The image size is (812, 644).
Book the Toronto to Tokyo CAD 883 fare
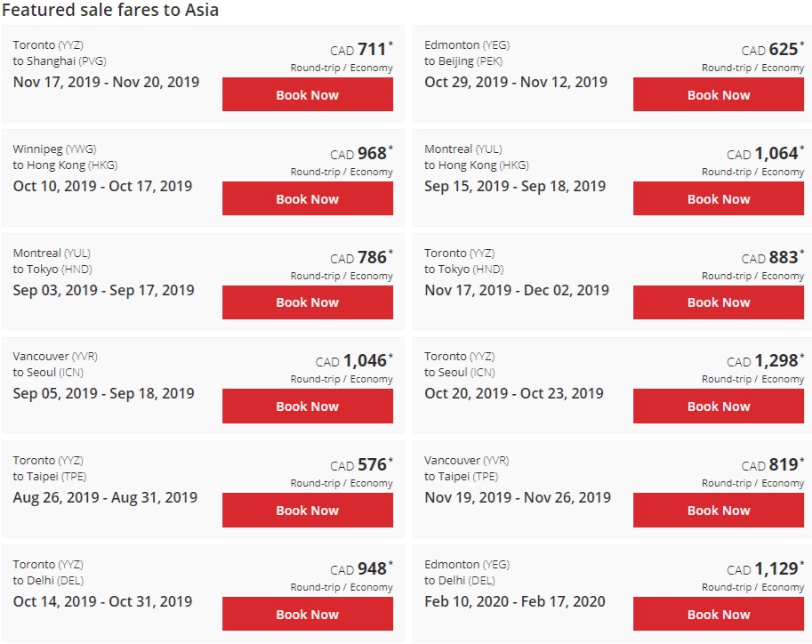[719, 302]
